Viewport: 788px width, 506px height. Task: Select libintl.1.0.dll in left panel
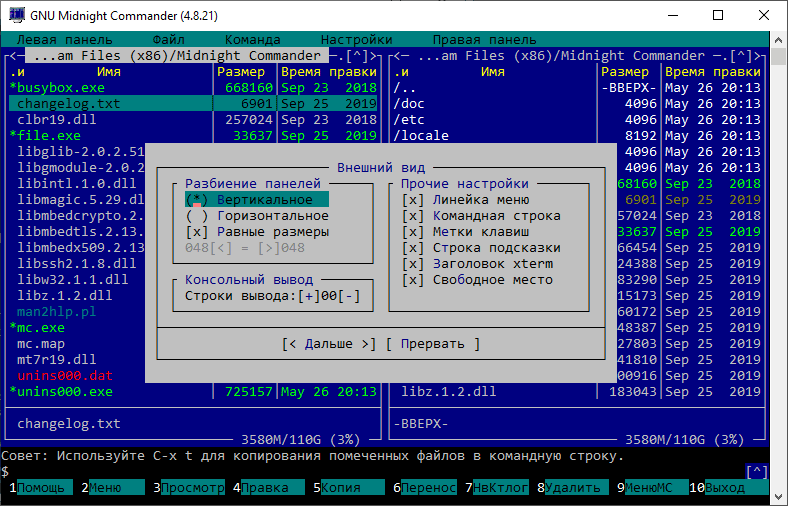pyautogui.click(x=76, y=183)
